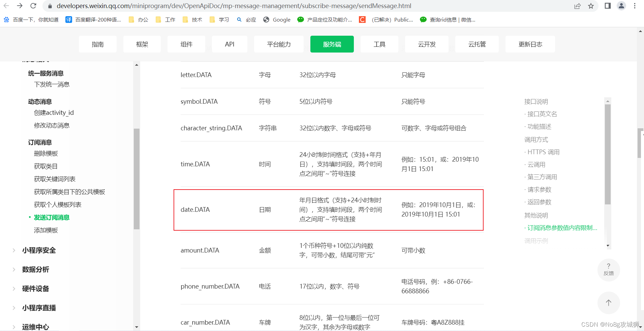
Task: Jump to 功能描述 in outline
Action: (539, 127)
